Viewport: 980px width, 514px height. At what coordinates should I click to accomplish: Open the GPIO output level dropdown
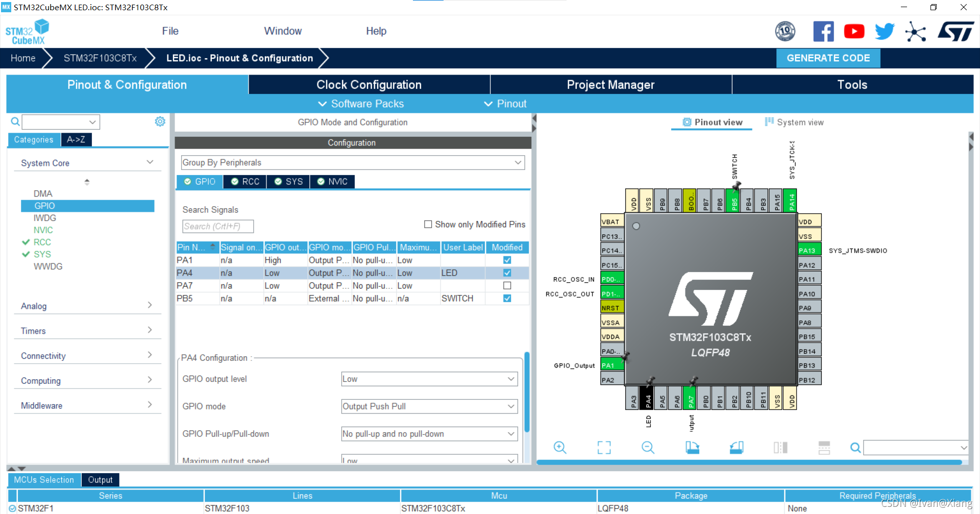(x=429, y=379)
